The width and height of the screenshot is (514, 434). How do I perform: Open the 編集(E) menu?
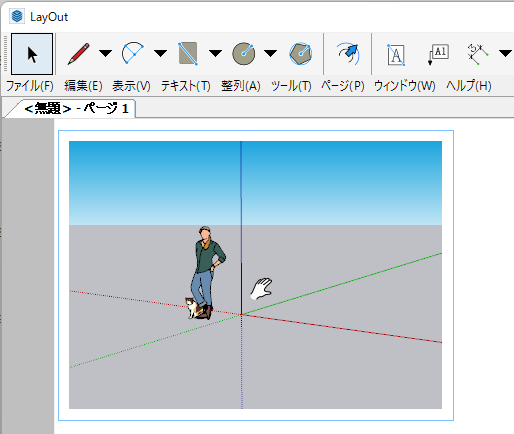(83, 86)
